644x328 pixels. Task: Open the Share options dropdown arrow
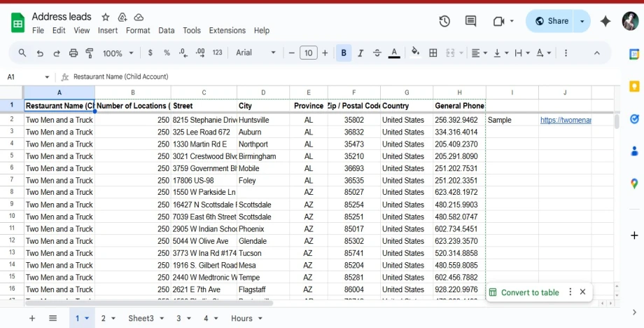[582, 21]
